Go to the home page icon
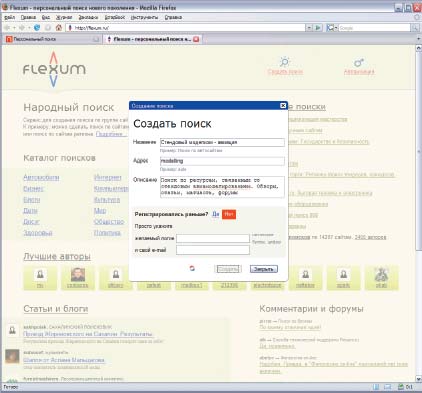This screenshot has height=393, width=422. pyautogui.click(x=59, y=28)
